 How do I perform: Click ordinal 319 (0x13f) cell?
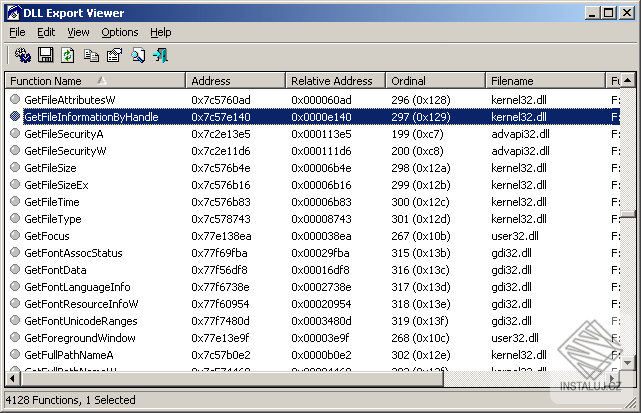[x=420, y=321]
